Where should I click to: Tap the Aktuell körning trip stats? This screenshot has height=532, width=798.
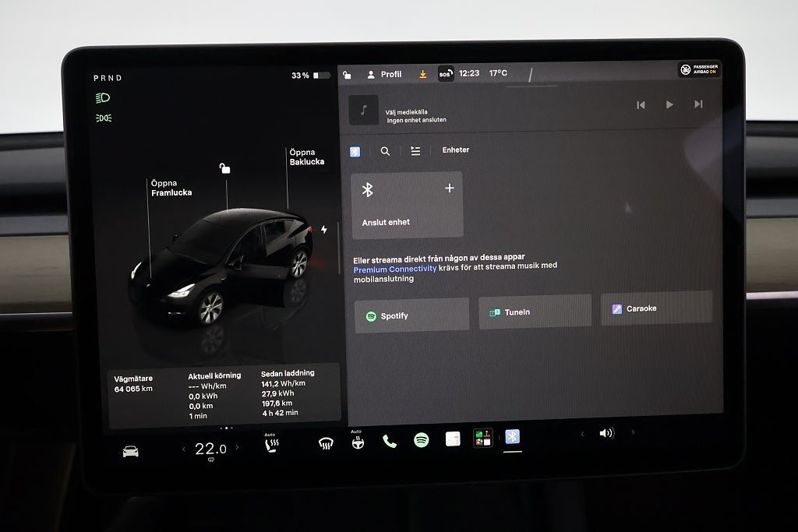214,395
